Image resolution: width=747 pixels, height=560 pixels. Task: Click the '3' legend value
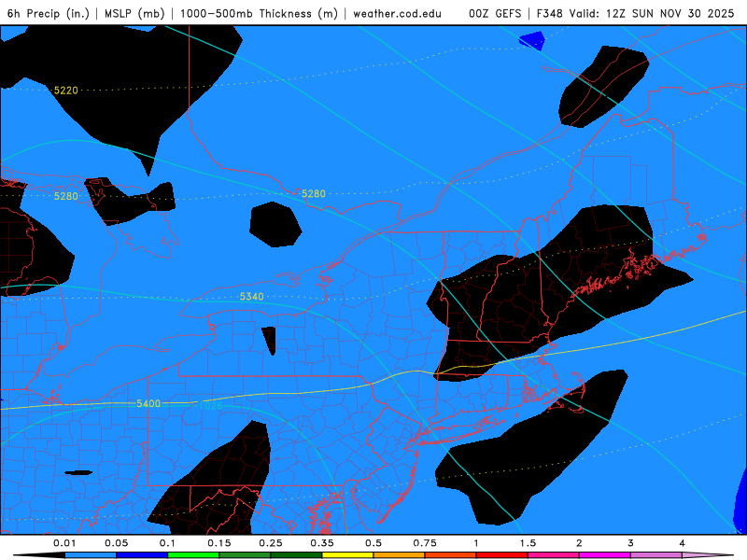click(x=631, y=543)
